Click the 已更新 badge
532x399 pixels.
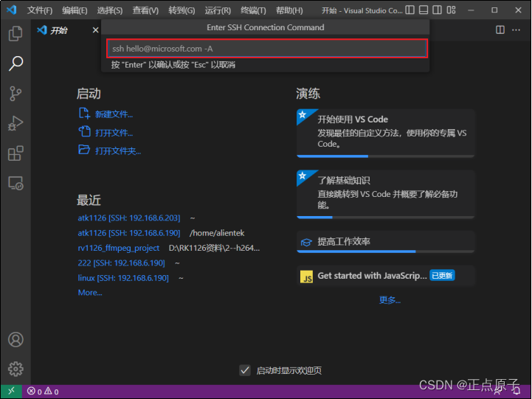pyautogui.click(x=442, y=276)
